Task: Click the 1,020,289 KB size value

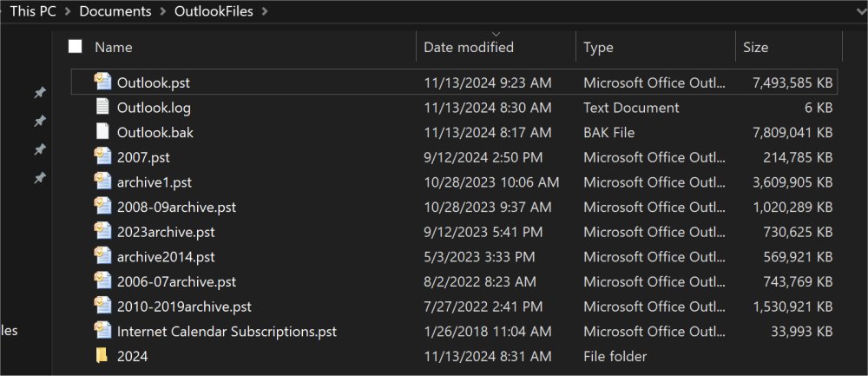Action: (x=792, y=207)
